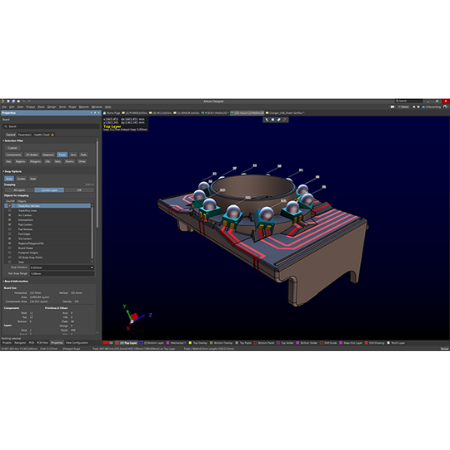Toggle Keepouts selection filter
450x450 pixels.
tap(48, 155)
